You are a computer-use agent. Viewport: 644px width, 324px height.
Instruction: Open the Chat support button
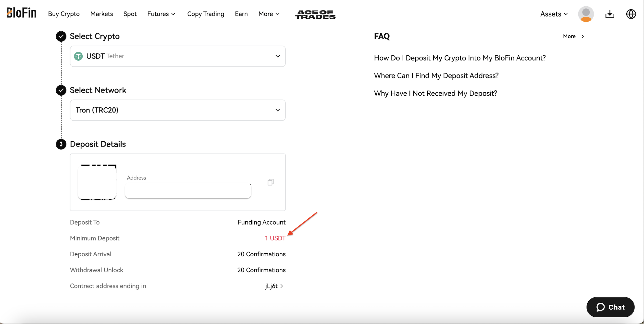click(610, 307)
